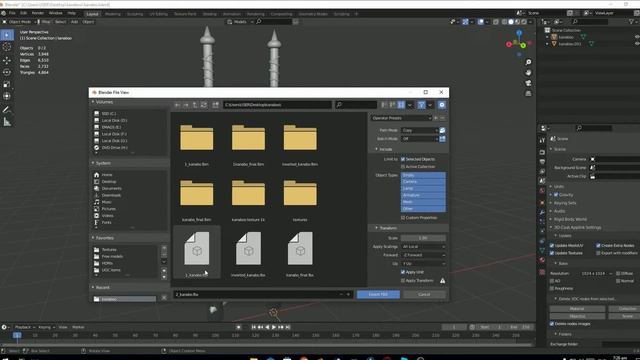
Task: Toggle the file browser settings gear
Action: (x=442, y=105)
